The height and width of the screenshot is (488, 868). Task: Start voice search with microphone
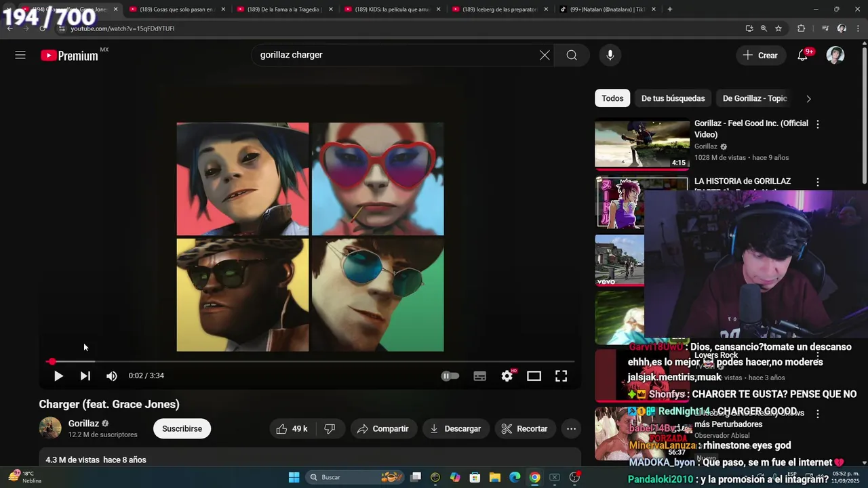pos(610,55)
